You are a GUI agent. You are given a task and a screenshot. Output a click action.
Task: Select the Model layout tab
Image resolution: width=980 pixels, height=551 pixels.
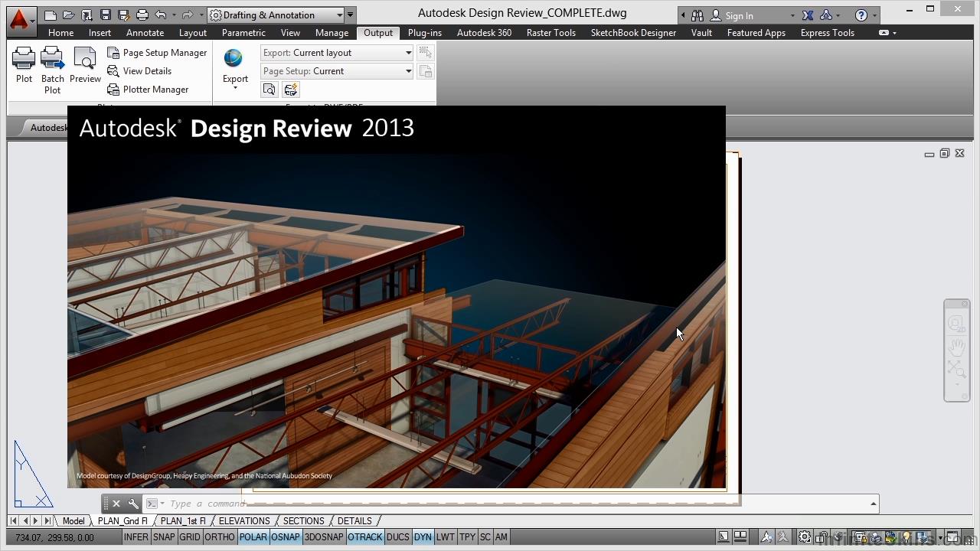73,521
